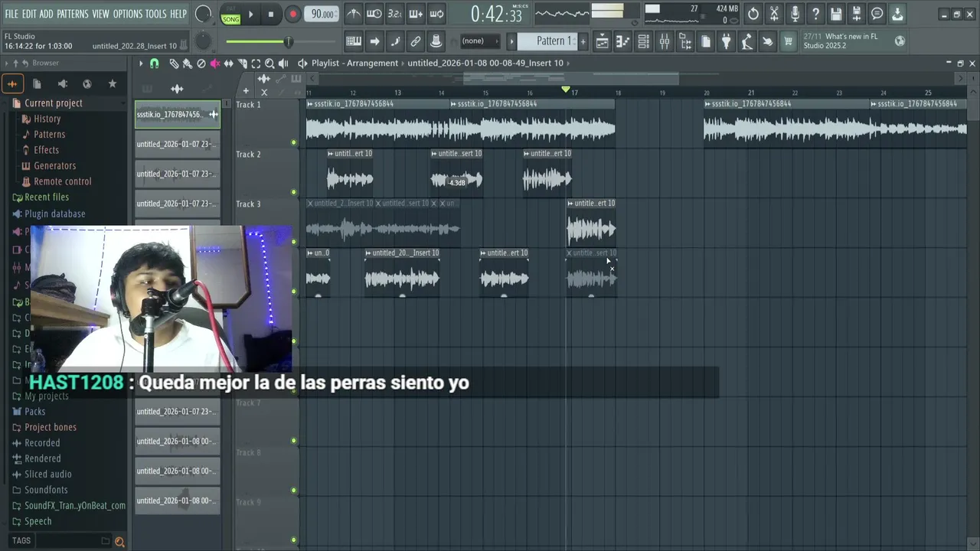Toggle the metronome icon
Screen dimensions: 980x551
tap(354, 14)
